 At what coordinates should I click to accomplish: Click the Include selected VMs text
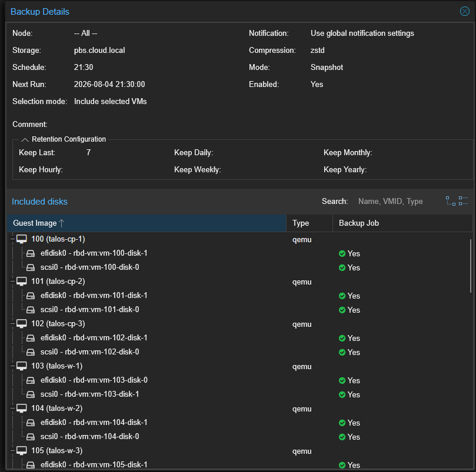click(x=110, y=101)
